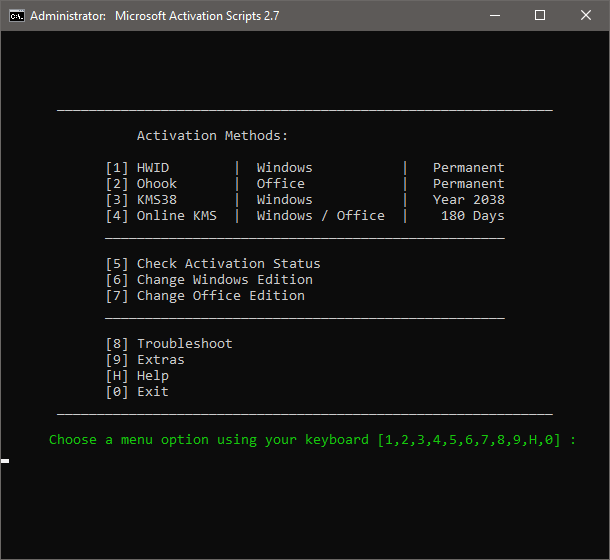Maximize the Microsoft Activation Scripts window

point(540,16)
